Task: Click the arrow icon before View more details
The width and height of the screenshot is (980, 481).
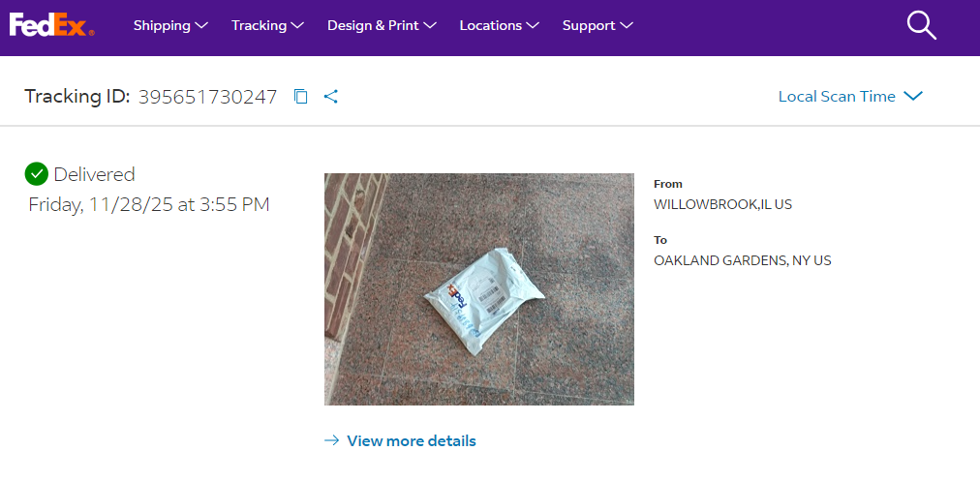Action: click(x=332, y=440)
